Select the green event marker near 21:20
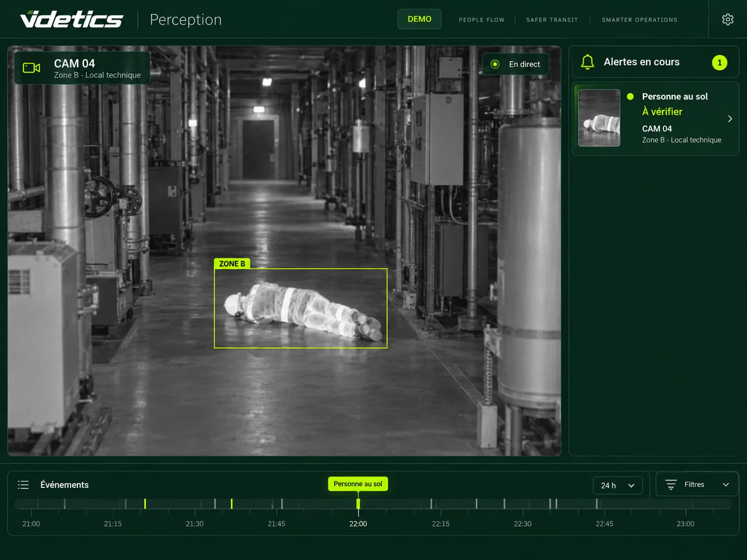The width and height of the screenshot is (747, 560). [x=145, y=504]
